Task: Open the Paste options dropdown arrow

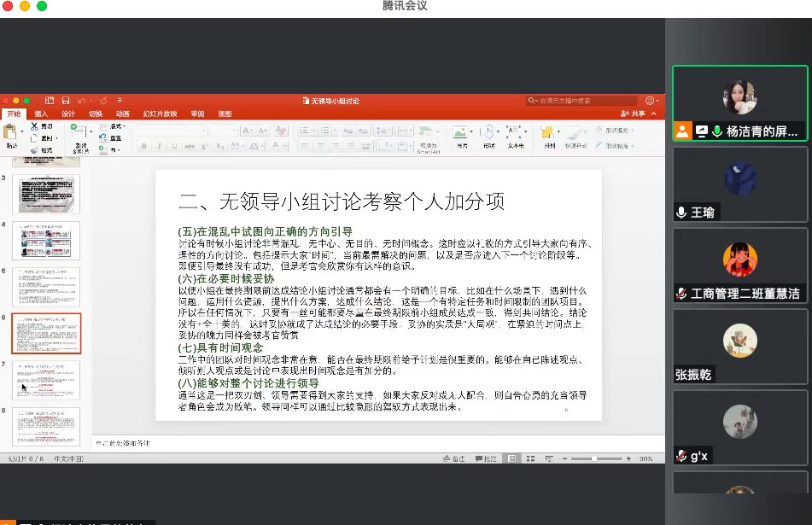Action: point(21,132)
